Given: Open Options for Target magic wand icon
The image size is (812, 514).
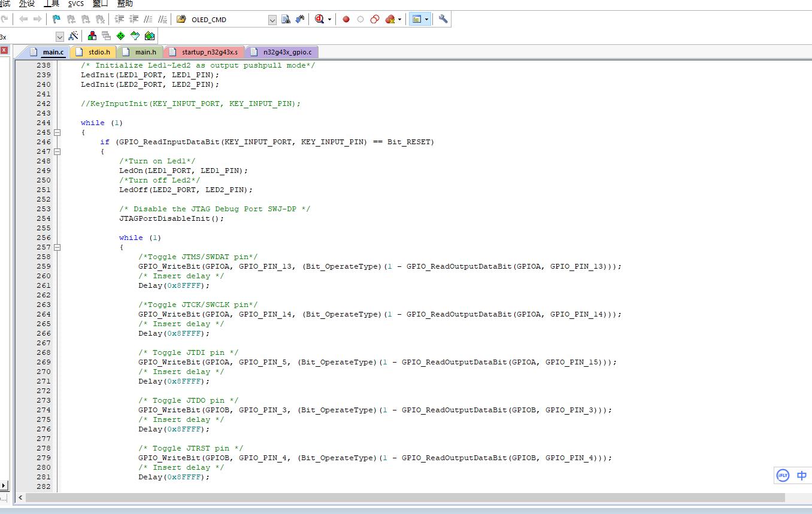Looking at the screenshot, I should pos(74,36).
